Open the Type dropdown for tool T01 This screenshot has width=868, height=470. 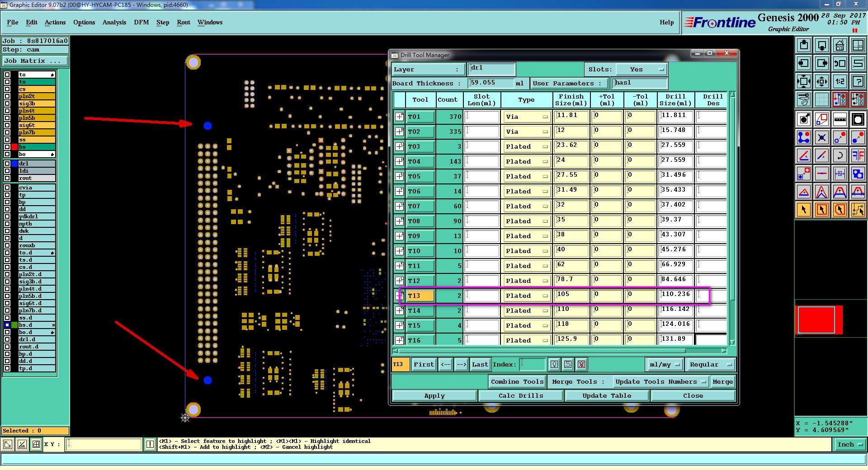point(526,117)
